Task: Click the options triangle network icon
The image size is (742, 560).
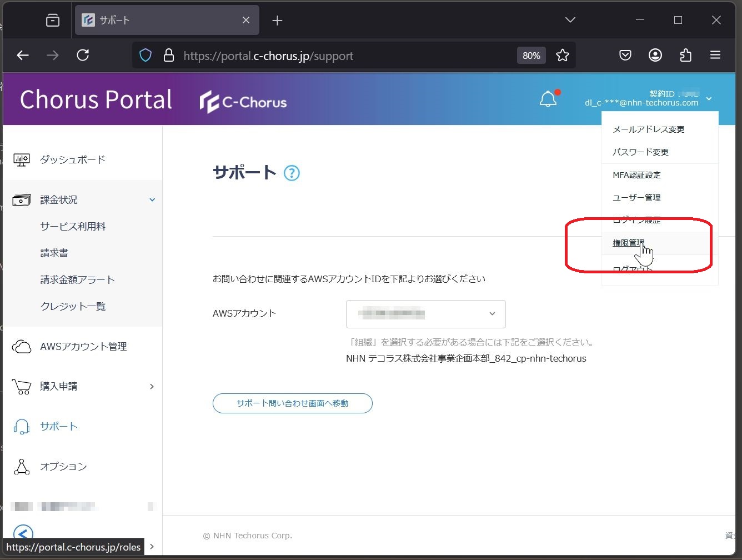Action: (x=22, y=467)
